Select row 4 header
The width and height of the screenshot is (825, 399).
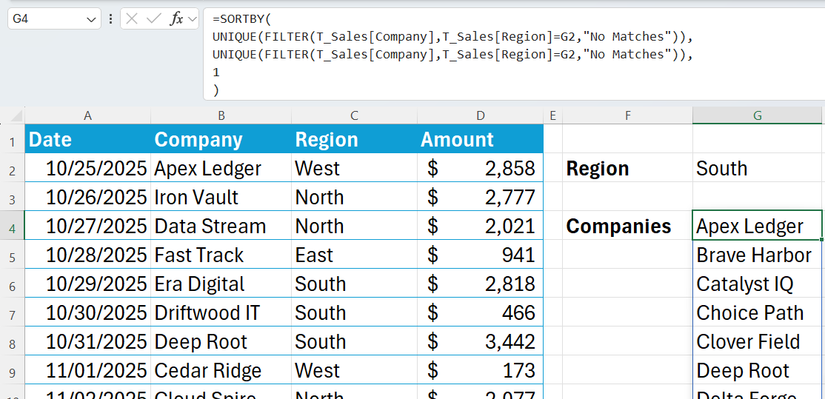12,226
